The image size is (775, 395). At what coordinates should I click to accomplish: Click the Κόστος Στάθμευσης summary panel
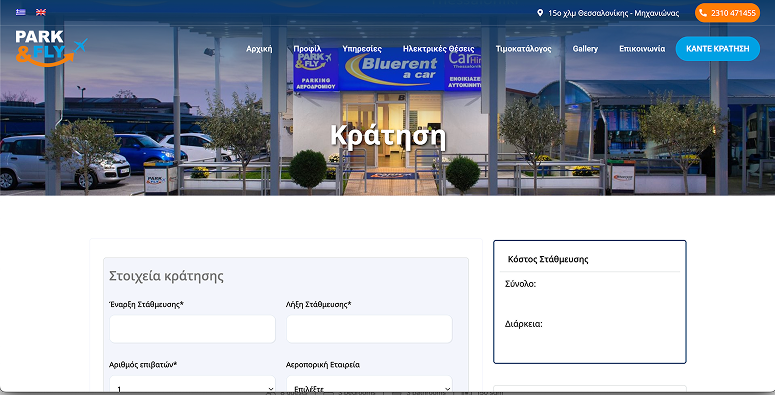pos(590,302)
